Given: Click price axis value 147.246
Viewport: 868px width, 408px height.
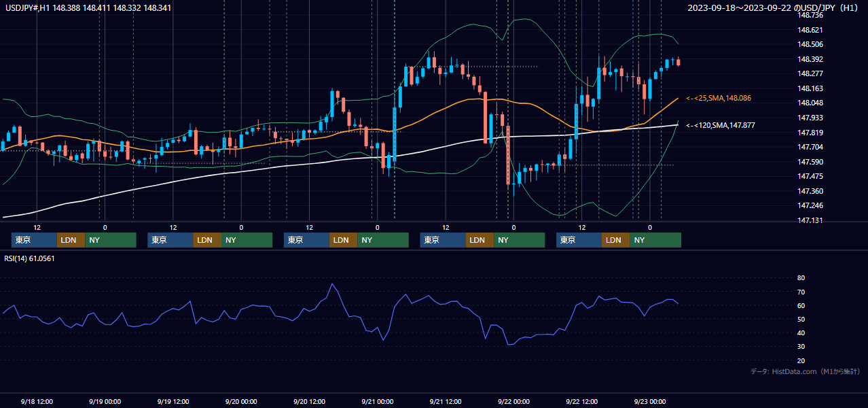Looking at the screenshot, I should (810, 205).
